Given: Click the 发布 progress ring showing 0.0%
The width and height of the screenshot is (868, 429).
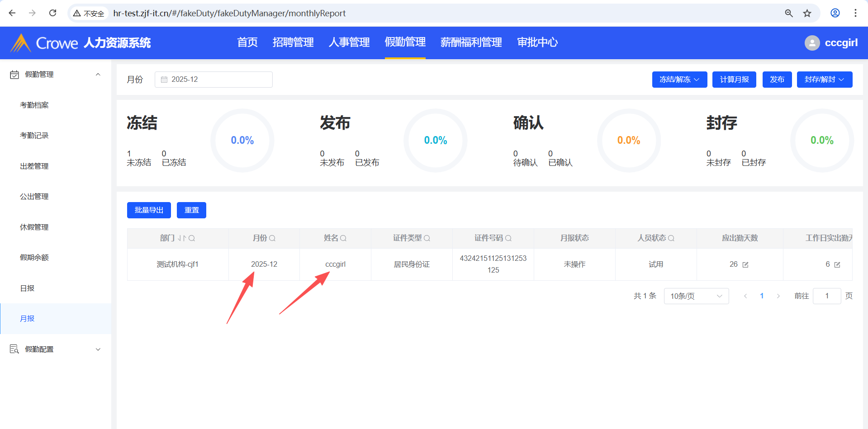Looking at the screenshot, I should (436, 141).
